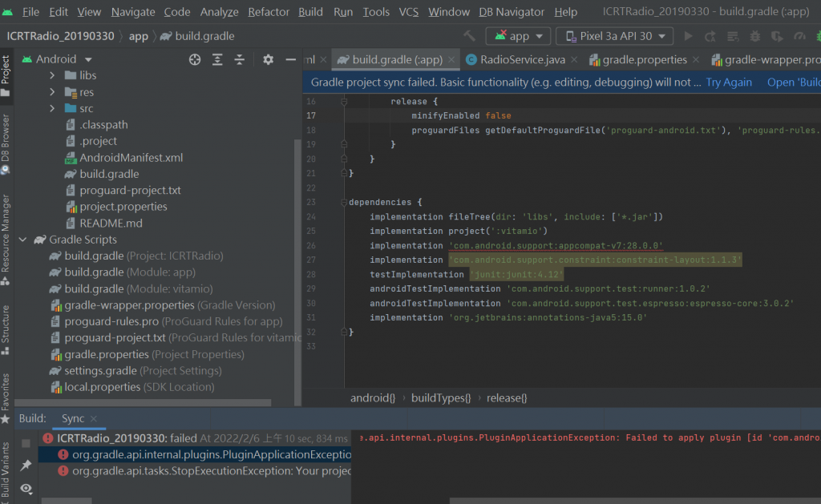Click the ICRTRadio_20190330 breadcrumb
Image resolution: width=821 pixels, height=504 pixels.
(x=60, y=36)
